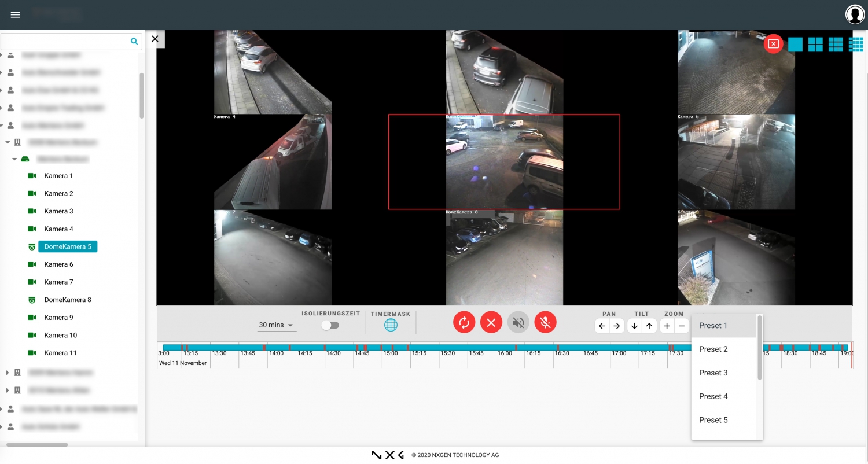Select Preset 4 from the list

pos(724,396)
